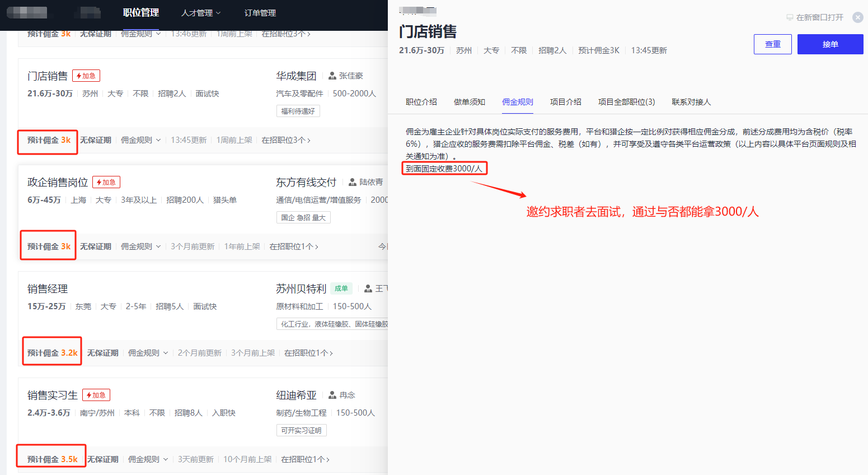868x475 pixels.
Task: Click the 查重 button
Action: [773, 44]
